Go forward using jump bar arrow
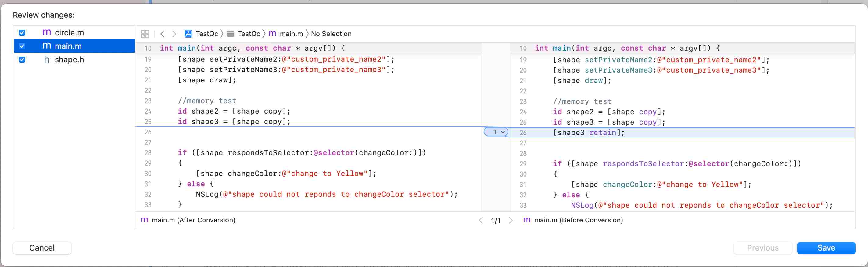Viewport: 868px width, 267px height. coord(174,34)
